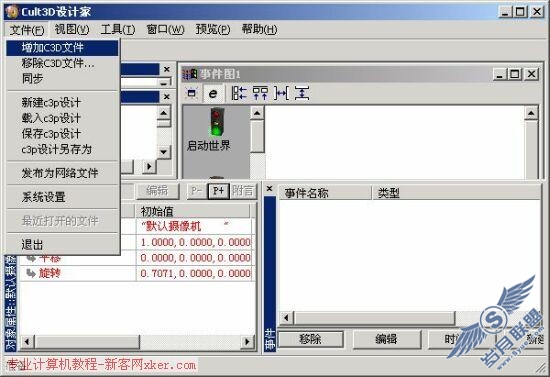
Task: Click the event list horizontal scrollbar thumb
Action: tap(374, 318)
